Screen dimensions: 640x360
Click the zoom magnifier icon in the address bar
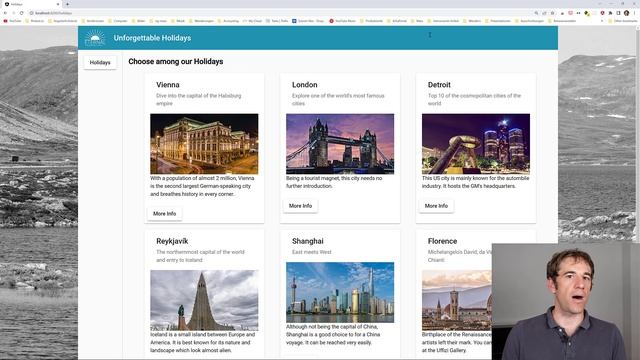tap(536, 13)
